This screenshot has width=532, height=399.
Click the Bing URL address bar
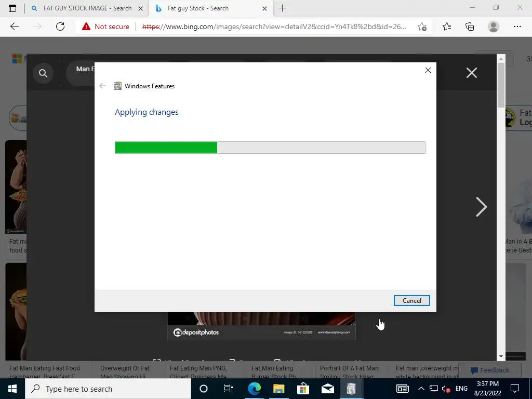tap(274, 26)
